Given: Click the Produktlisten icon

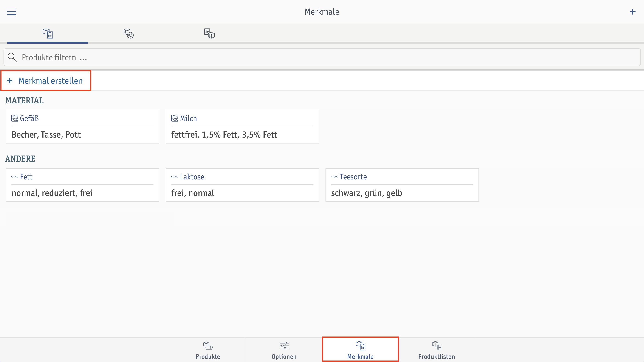Looking at the screenshot, I should coord(437,345).
